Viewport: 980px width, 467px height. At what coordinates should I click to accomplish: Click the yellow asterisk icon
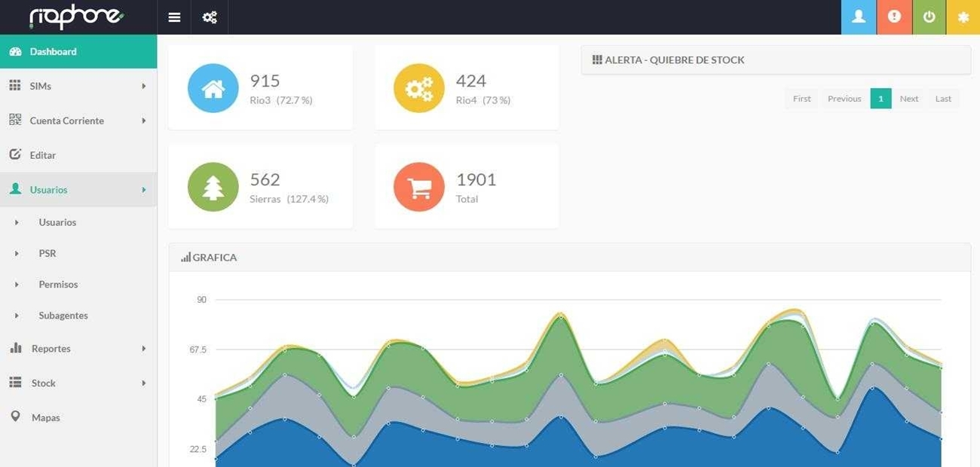tap(963, 17)
